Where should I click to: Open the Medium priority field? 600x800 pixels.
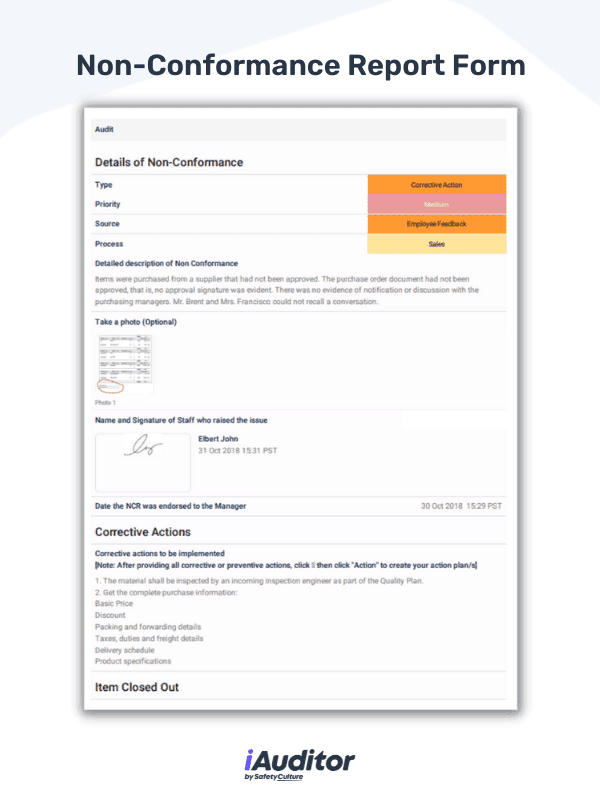click(436, 204)
